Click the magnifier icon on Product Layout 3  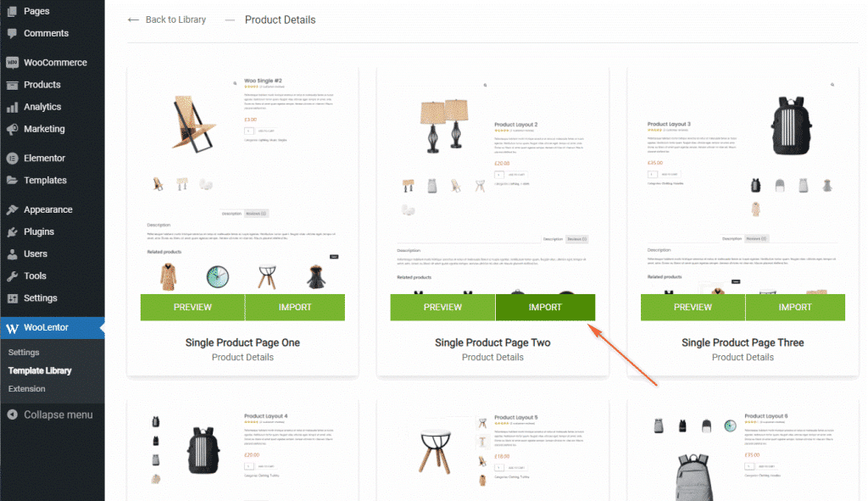832,85
